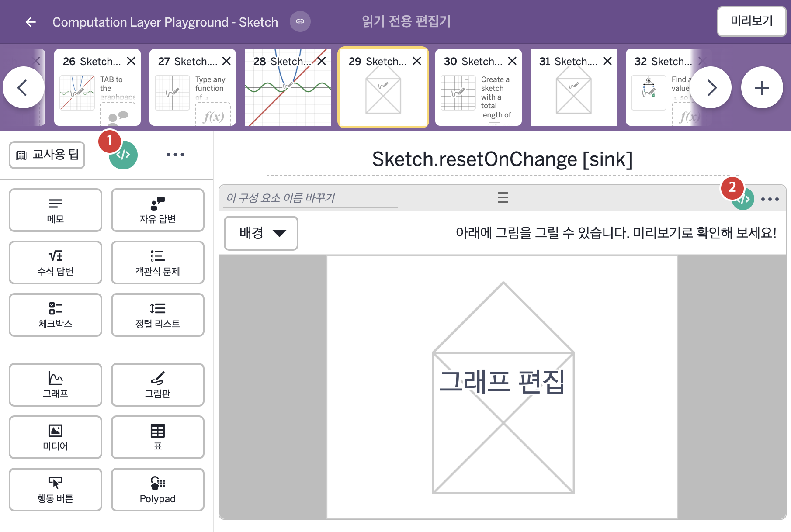Add a new screen with plus button
The image size is (791, 532).
tap(762, 88)
